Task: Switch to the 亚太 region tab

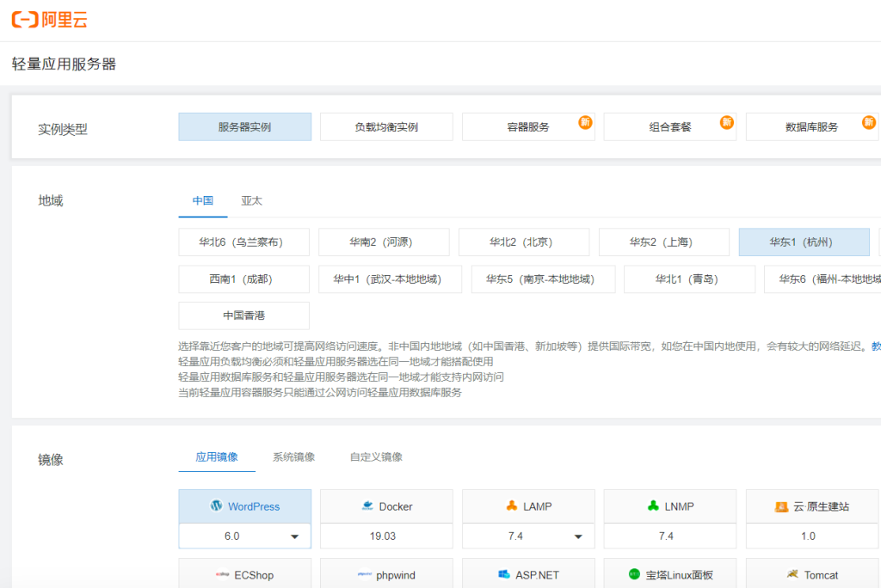Action: tap(251, 200)
